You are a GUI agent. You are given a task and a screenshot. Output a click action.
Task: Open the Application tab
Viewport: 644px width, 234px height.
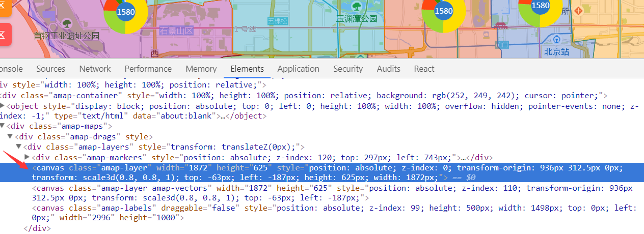[298, 69]
